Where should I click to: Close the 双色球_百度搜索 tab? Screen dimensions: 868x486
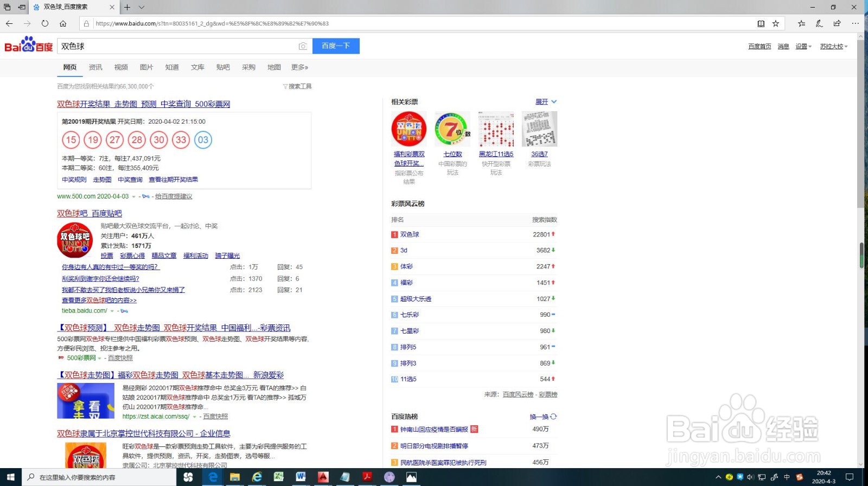click(x=112, y=7)
